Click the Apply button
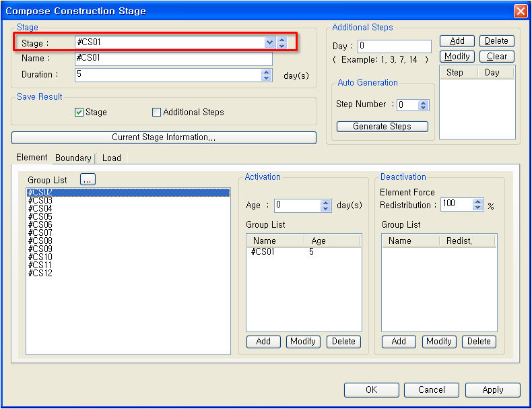The image size is (532, 409). (x=493, y=390)
